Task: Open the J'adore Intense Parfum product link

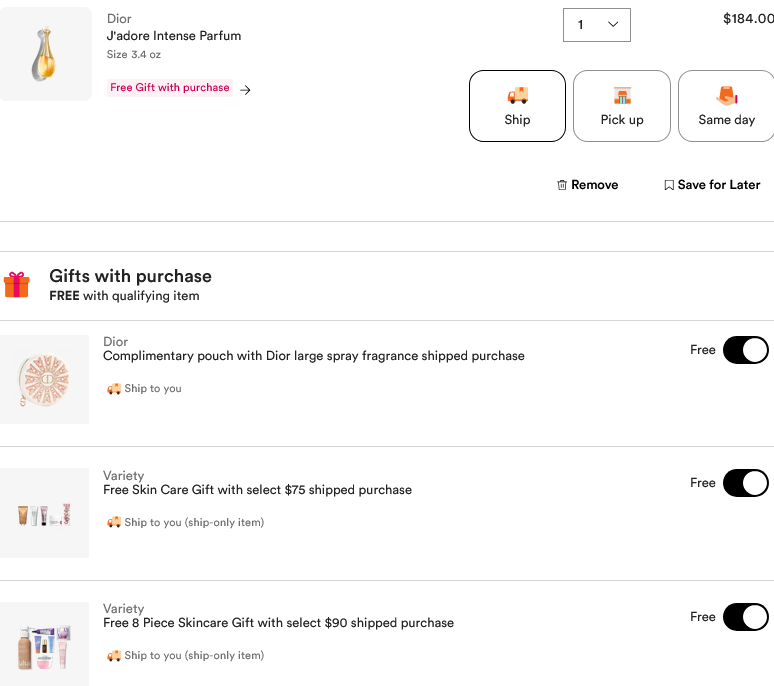Action: (x=174, y=36)
